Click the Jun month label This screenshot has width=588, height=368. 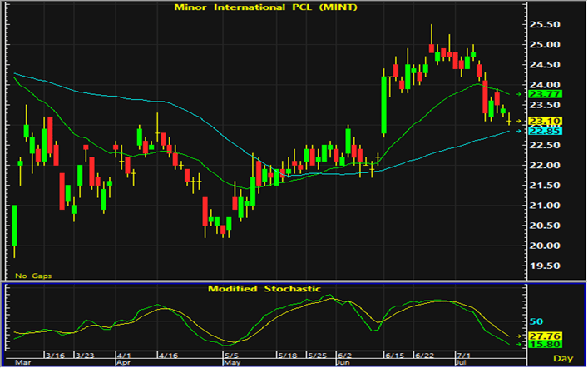343,363
